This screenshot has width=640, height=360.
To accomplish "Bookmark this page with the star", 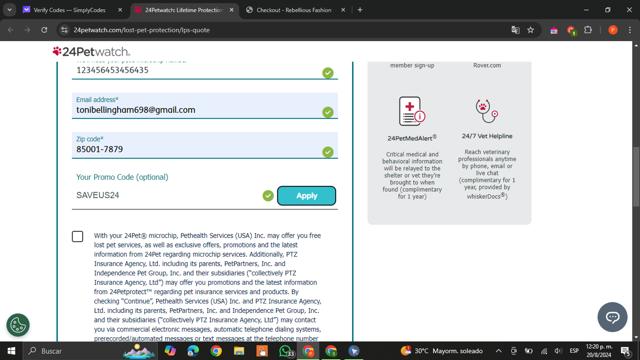I will [531, 30].
